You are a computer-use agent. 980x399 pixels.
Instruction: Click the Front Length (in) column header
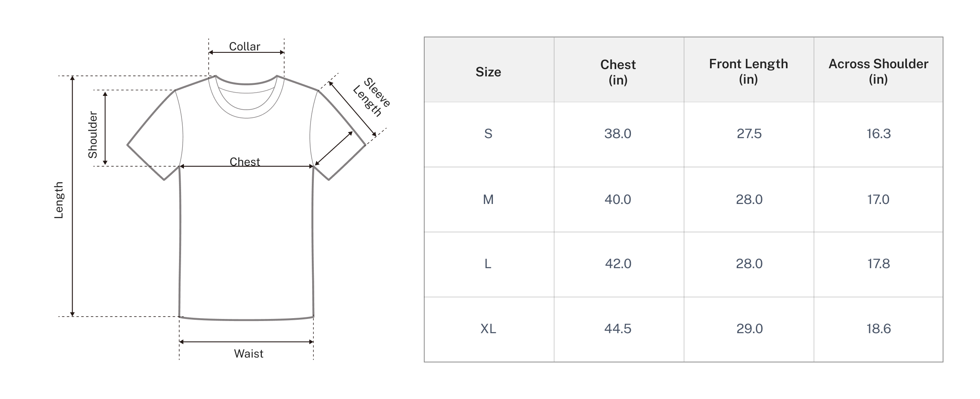coord(748,71)
